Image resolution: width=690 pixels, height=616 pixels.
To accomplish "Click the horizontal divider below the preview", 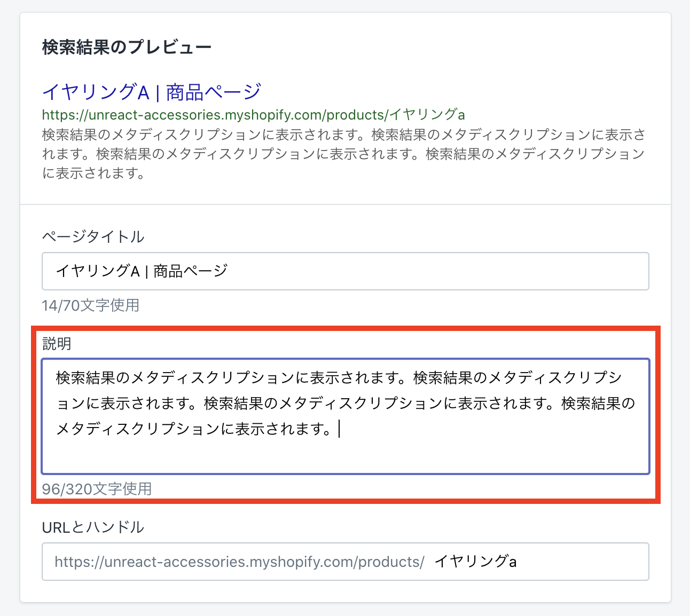I will 345,204.
